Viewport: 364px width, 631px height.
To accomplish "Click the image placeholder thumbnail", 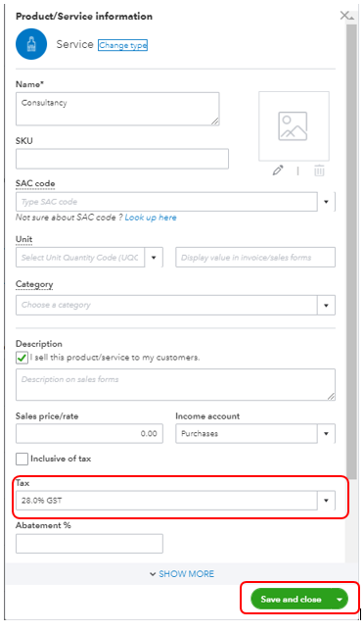I will pos(294,126).
